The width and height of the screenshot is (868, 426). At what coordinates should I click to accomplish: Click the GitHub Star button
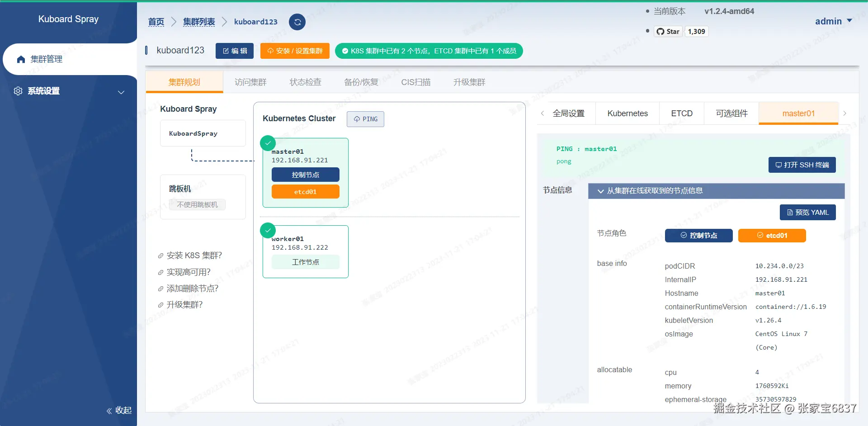coord(668,31)
